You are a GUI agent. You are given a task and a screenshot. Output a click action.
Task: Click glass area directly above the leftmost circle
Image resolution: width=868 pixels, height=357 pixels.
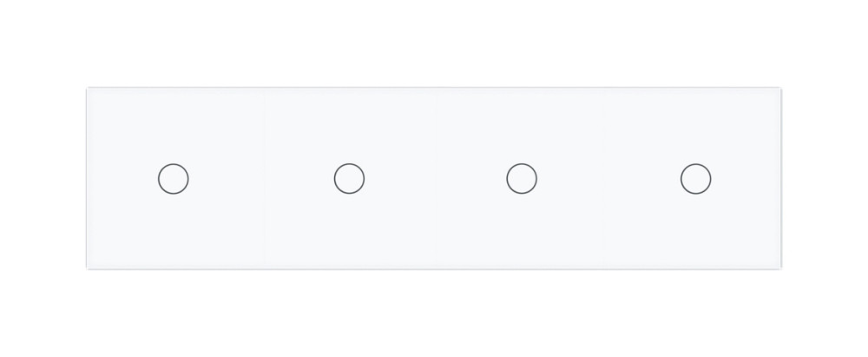pos(174,126)
